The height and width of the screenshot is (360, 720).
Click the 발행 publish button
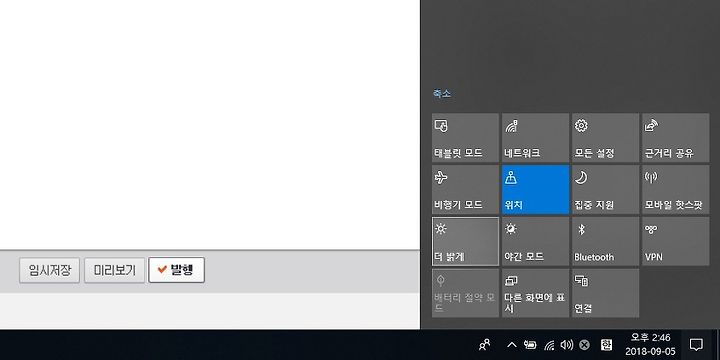click(176, 270)
